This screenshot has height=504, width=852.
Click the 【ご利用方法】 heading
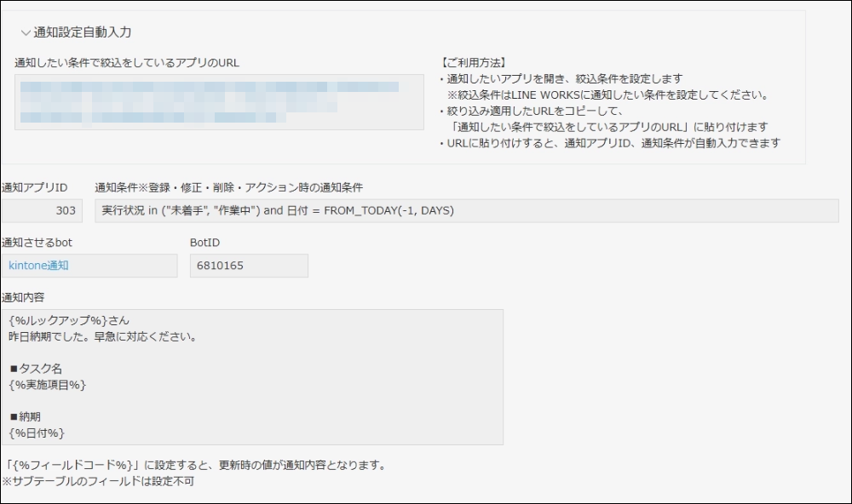tap(474, 63)
